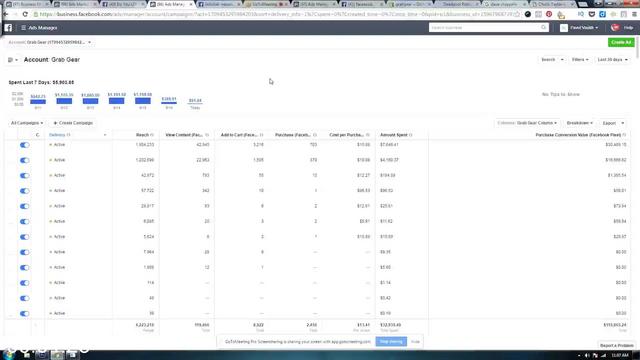Open the Account Grab Gear selector dropdown
Screen dimensions: 640x360
coord(49,42)
